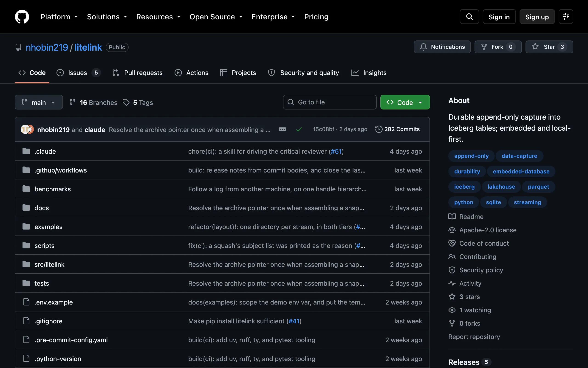
Task: Open pull request #51 link
Action: [336, 151]
